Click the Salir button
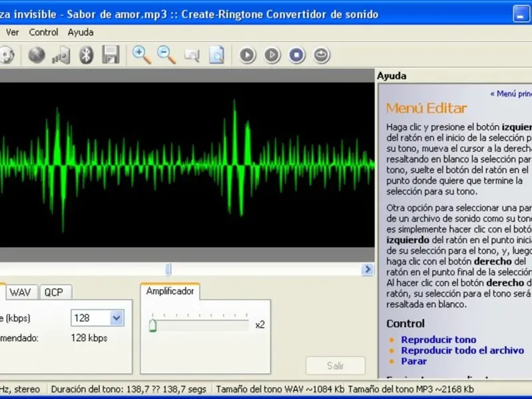The image size is (532, 399). tap(335, 366)
